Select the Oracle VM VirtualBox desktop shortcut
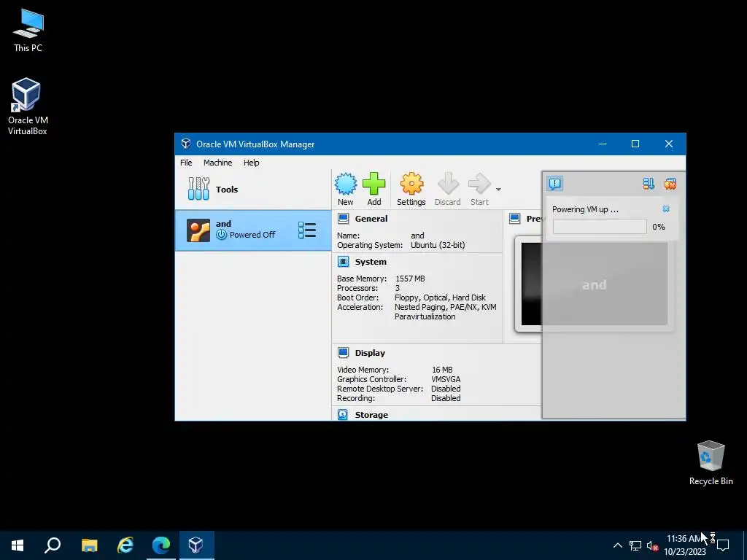This screenshot has height=560, width=747. click(27, 106)
